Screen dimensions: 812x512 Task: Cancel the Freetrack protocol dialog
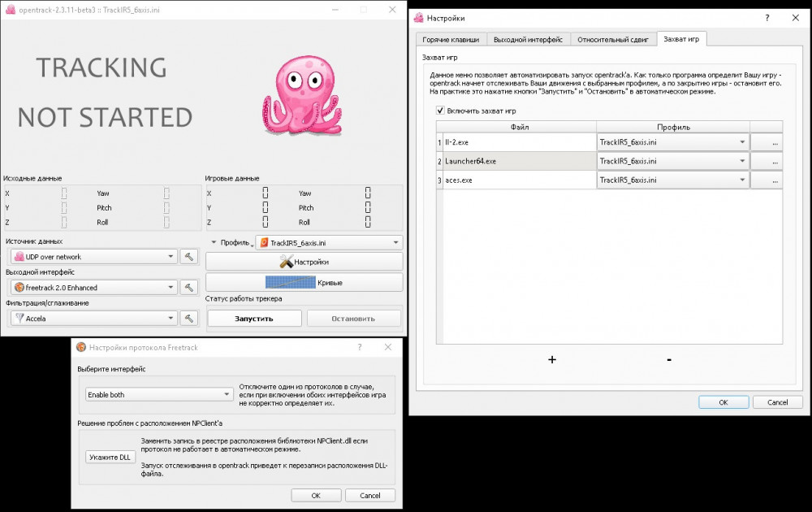pos(370,496)
